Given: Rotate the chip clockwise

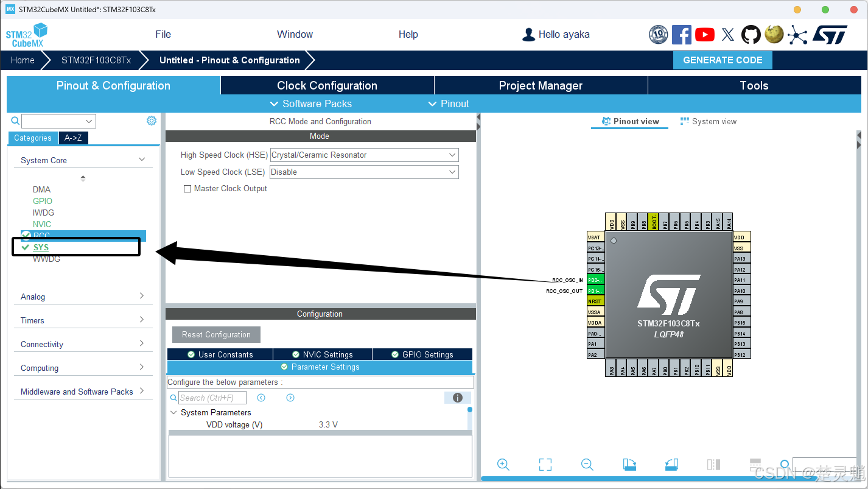Looking at the screenshot, I should pos(629,465).
